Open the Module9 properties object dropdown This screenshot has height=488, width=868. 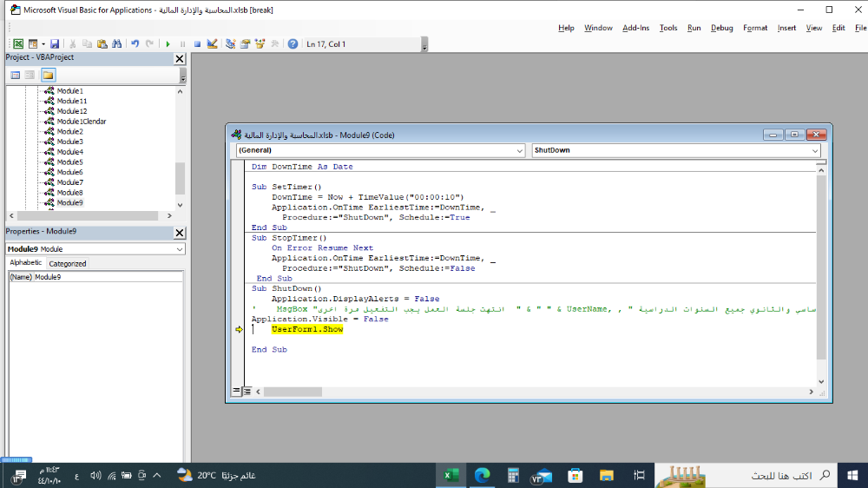pyautogui.click(x=180, y=249)
